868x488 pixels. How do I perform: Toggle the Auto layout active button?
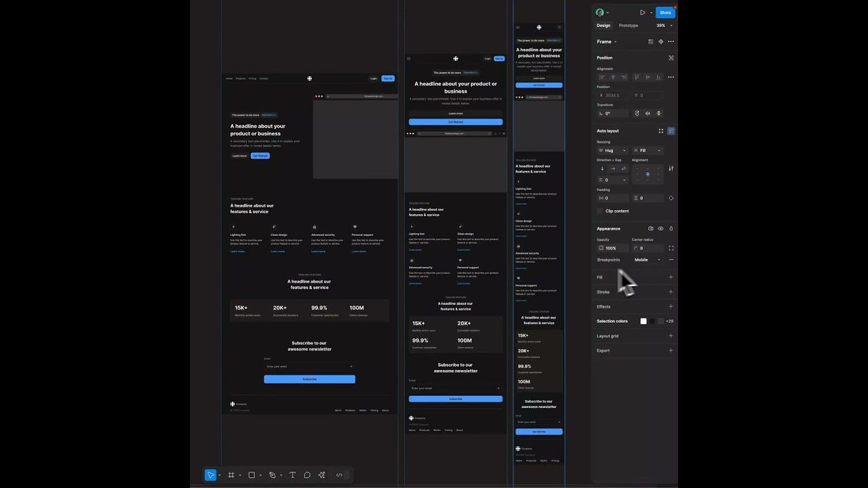pyautogui.click(x=671, y=131)
